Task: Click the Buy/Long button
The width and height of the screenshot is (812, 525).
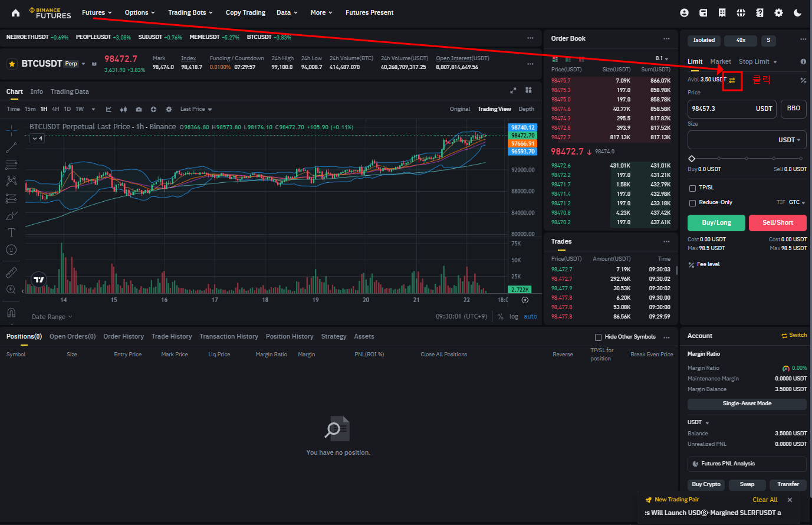Action: 716,222
